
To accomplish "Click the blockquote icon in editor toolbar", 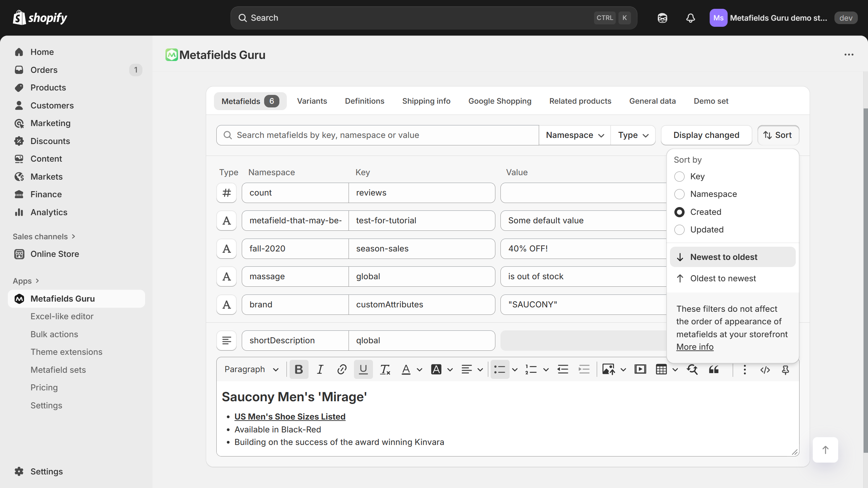I will (714, 369).
